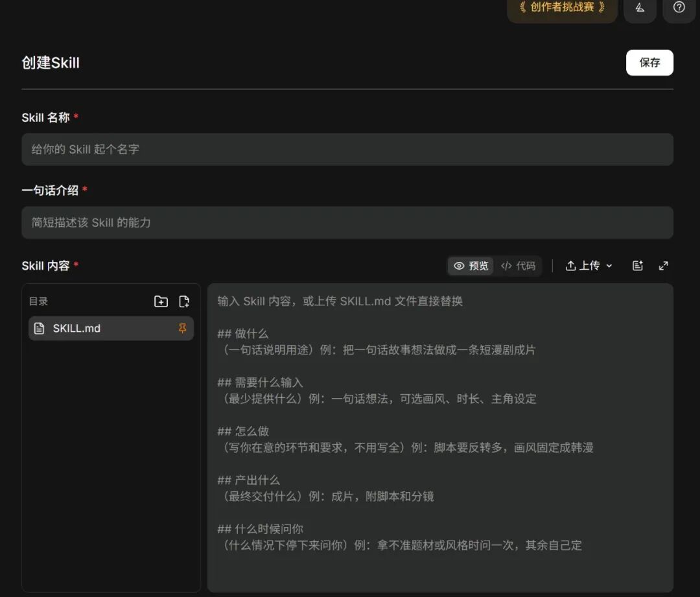Screen dimensions: 700x597
Task: Click the '## 需要什么输入' placeholder heading
Action: 261,382
